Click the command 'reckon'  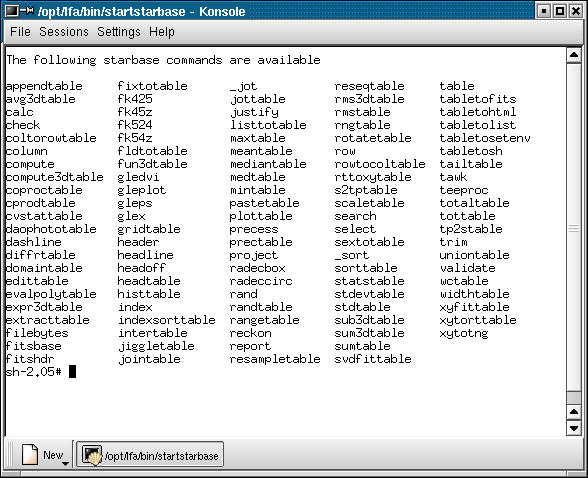coord(250,333)
